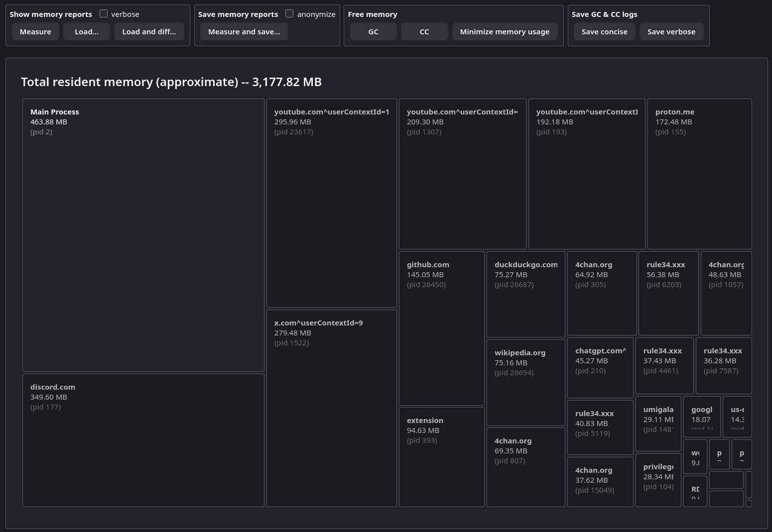Select the x.com tile (pid 1522)
Image resolution: width=772 pixels, height=532 pixels.
(x=332, y=408)
